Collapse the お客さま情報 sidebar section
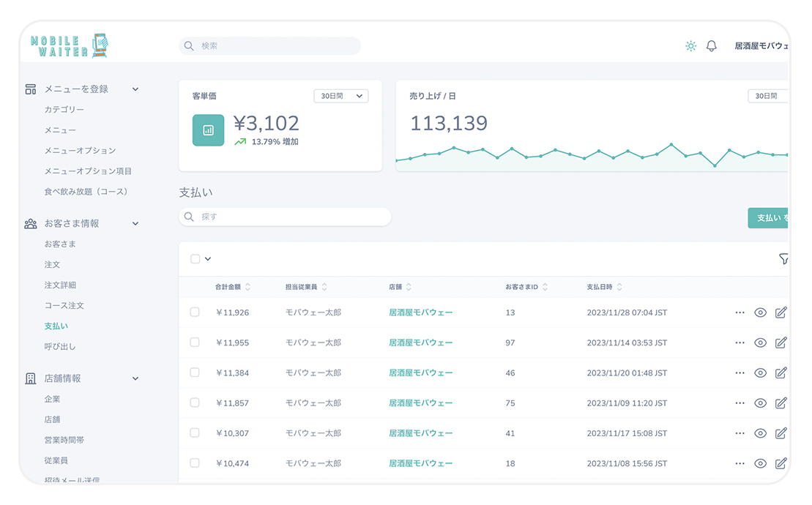The width and height of the screenshot is (812, 505). (135, 224)
